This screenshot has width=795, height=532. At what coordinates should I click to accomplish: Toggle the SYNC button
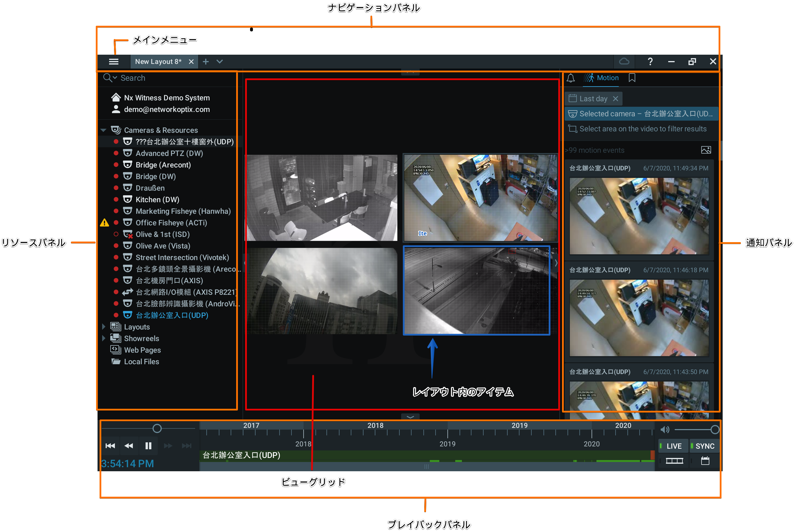click(x=705, y=446)
